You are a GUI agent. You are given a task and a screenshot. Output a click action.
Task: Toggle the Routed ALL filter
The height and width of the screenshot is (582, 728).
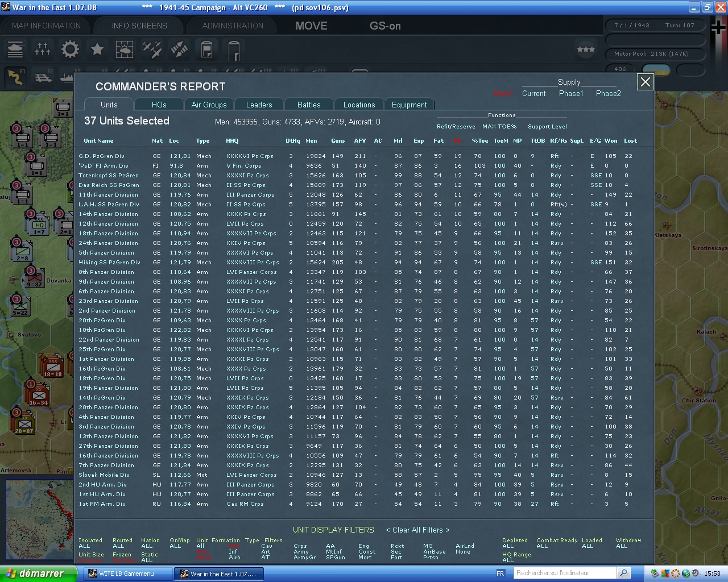pyautogui.click(x=118, y=546)
